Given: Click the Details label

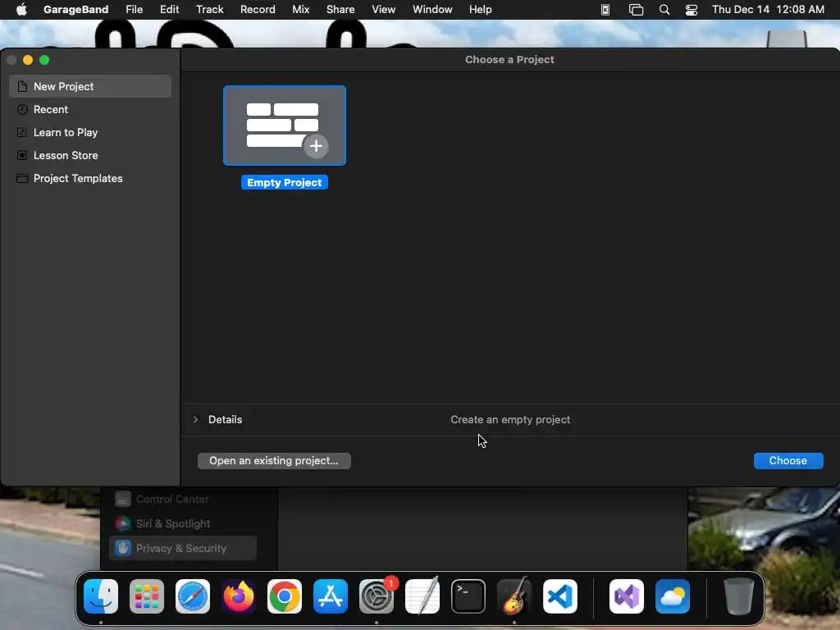Looking at the screenshot, I should pyautogui.click(x=225, y=419).
